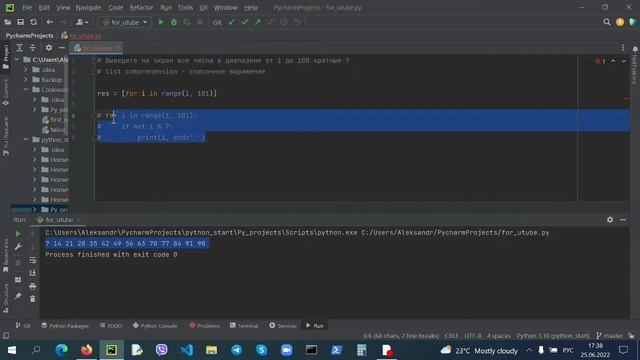Clear console output with trash icon
The height and width of the screenshot is (360, 640).
(33, 299)
